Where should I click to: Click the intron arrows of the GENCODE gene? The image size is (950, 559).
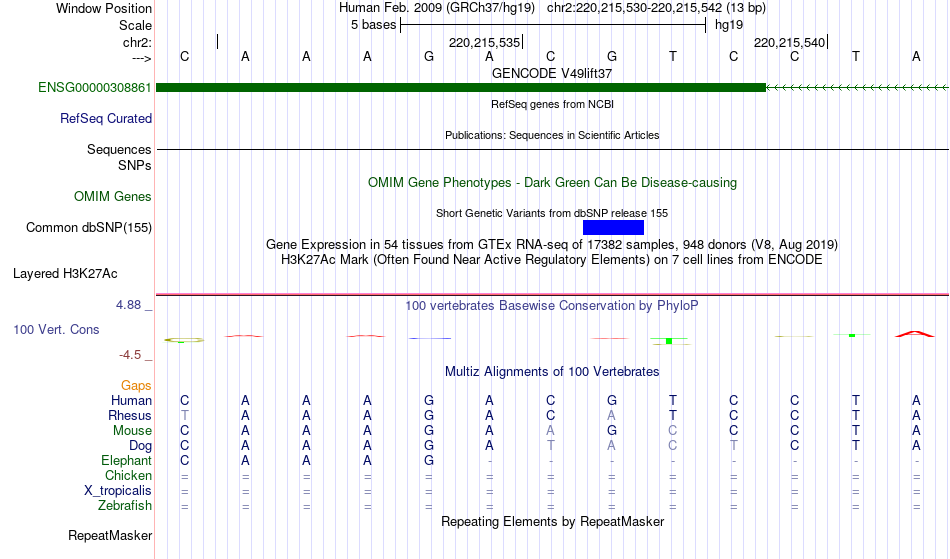coord(857,88)
